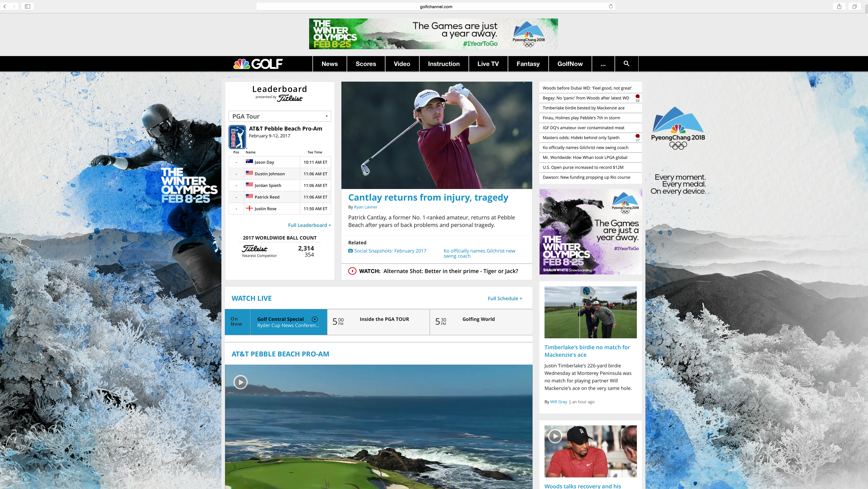Click the AT&T Pebble Beach Pro-Am section heading

click(280, 354)
